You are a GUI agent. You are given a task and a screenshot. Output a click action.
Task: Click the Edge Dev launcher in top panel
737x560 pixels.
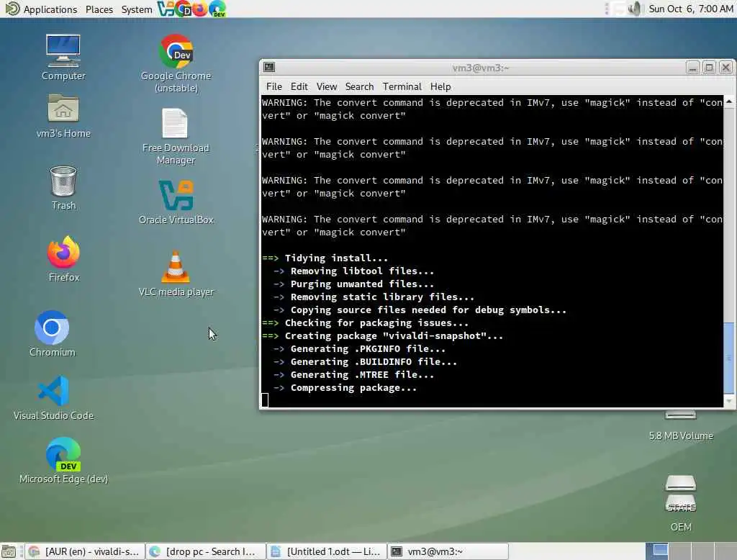(x=217, y=9)
